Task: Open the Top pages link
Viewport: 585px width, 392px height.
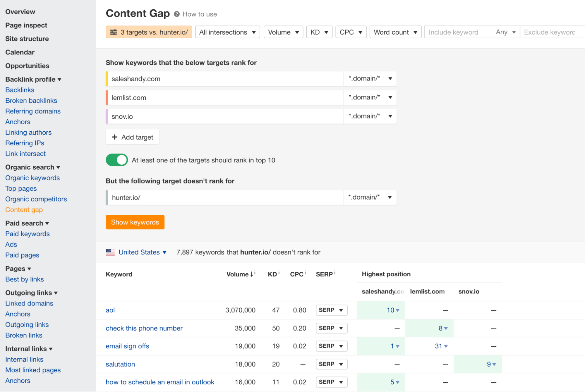Action: (x=21, y=188)
